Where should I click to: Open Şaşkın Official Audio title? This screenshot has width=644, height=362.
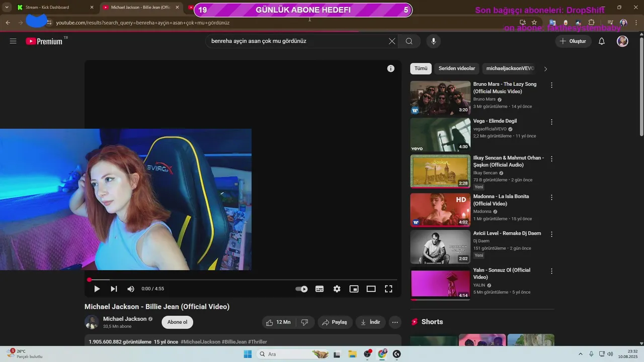(508, 161)
